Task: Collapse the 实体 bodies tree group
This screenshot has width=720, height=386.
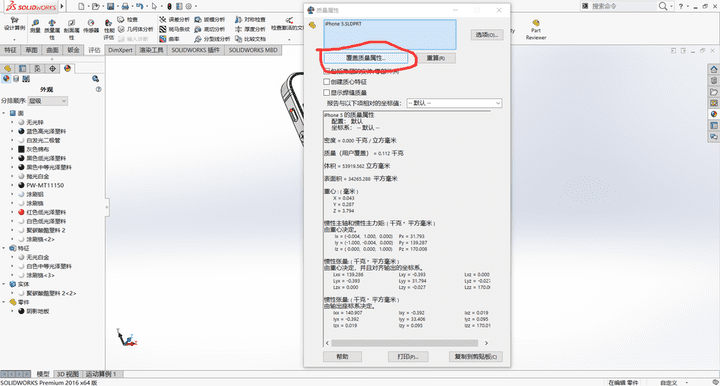Action: tap(4, 284)
